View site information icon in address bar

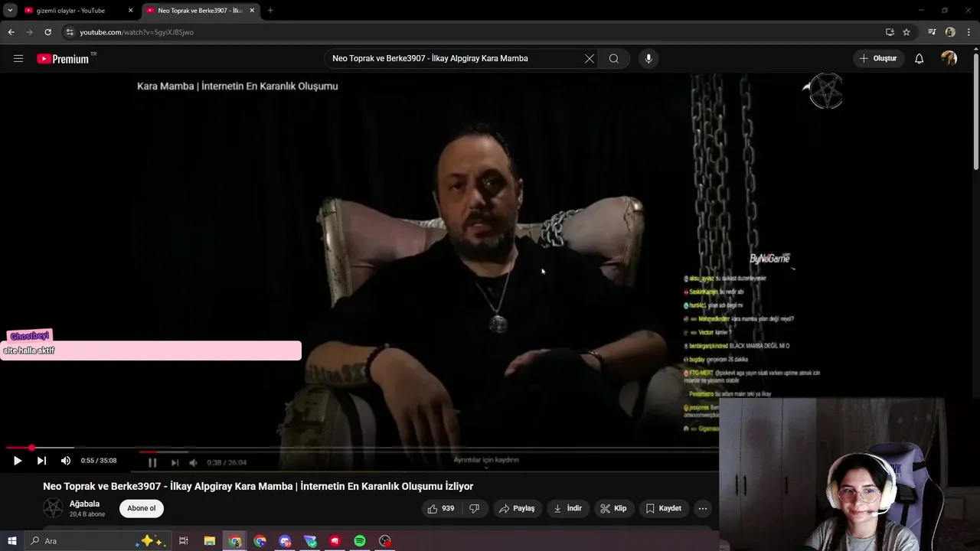(x=69, y=32)
